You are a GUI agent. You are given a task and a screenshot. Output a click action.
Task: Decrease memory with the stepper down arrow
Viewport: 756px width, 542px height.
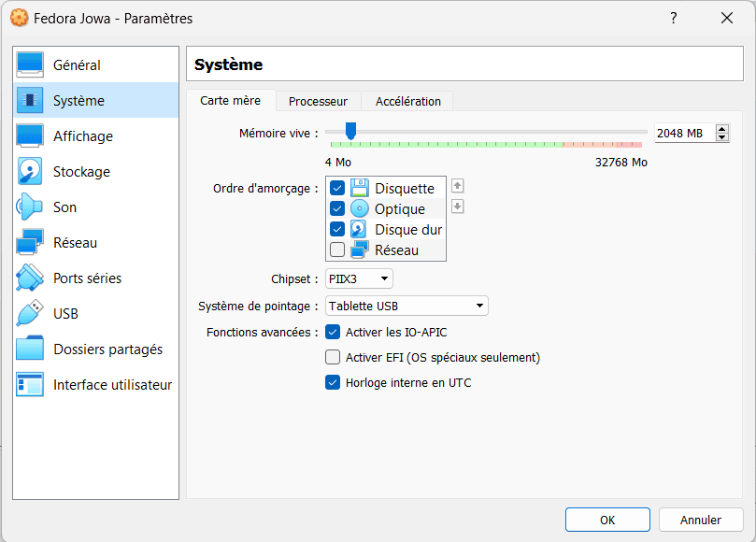tap(721, 137)
